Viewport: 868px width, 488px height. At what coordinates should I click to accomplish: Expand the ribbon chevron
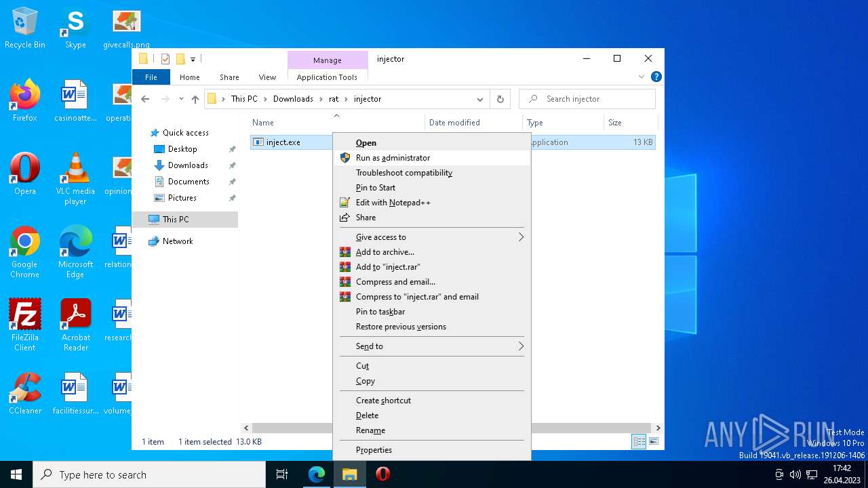click(642, 77)
